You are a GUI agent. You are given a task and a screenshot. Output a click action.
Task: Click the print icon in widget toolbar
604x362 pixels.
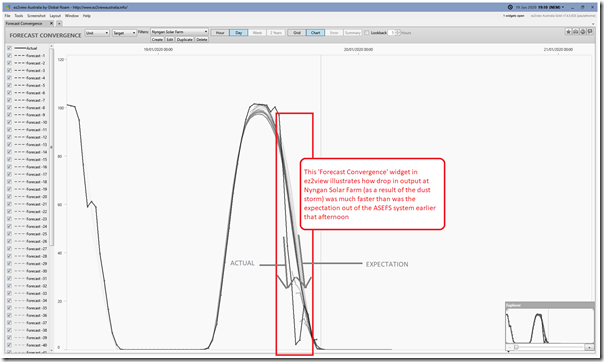(575, 32)
